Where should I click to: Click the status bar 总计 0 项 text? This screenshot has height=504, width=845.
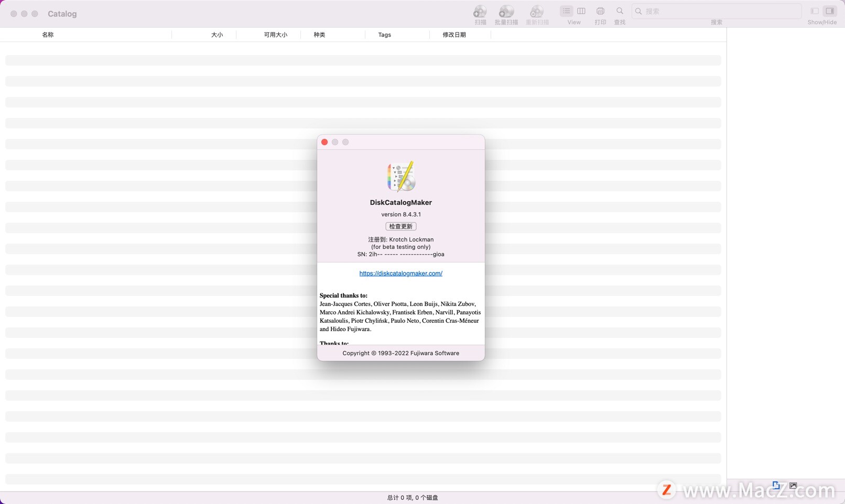click(x=413, y=498)
